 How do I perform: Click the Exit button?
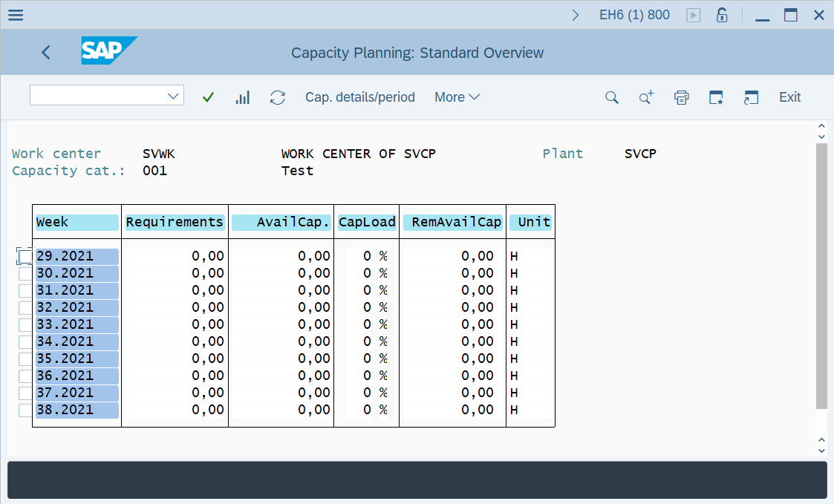pyautogui.click(x=789, y=96)
